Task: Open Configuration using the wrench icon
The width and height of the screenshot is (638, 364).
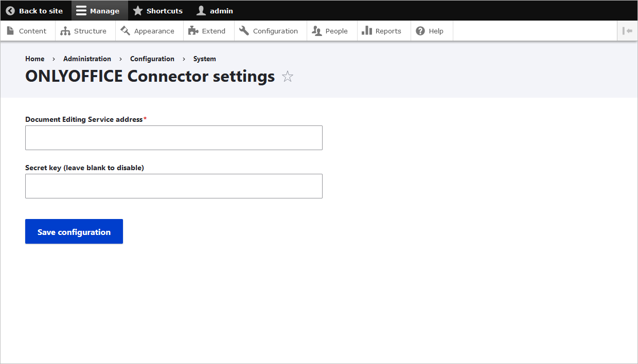Action: click(x=243, y=30)
